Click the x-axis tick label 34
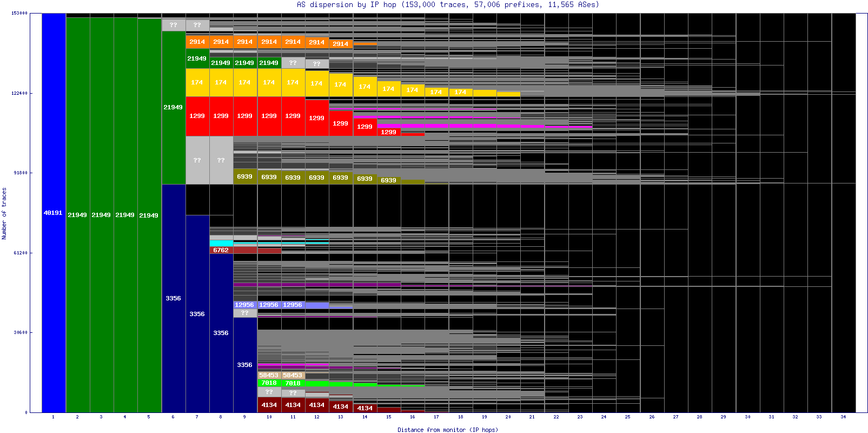868x433 pixels. tap(843, 417)
